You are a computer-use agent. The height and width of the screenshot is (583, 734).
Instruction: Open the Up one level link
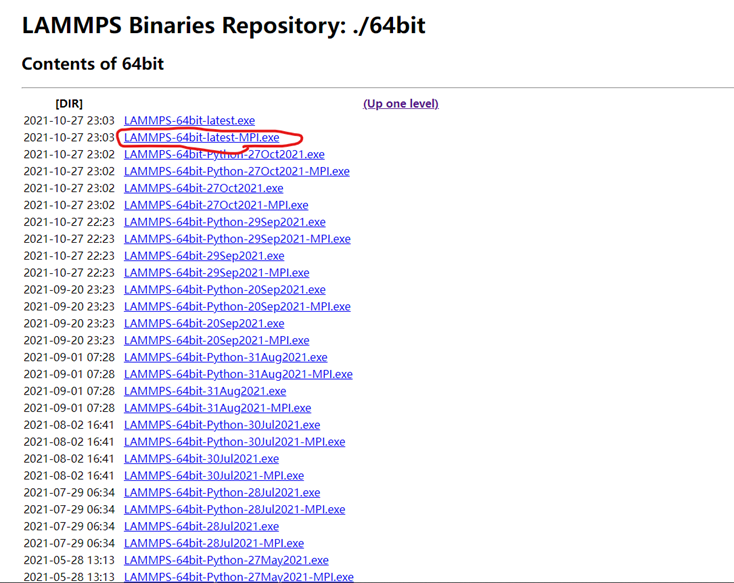[x=401, y=103]
